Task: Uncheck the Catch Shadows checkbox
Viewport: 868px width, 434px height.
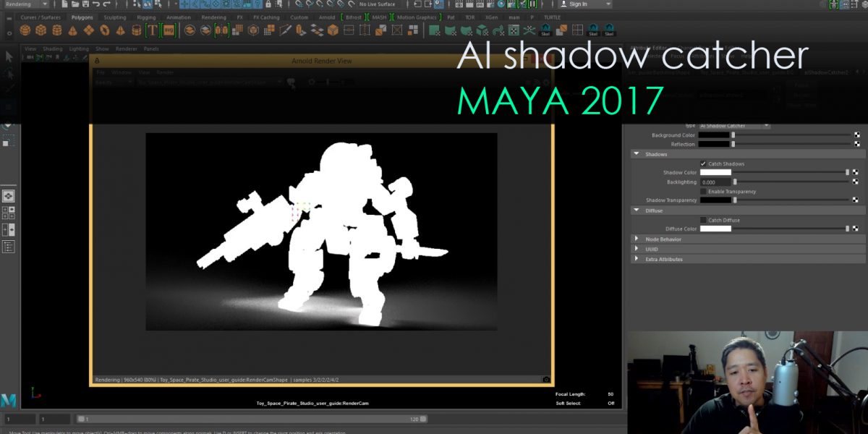Action: click(703, 163)
